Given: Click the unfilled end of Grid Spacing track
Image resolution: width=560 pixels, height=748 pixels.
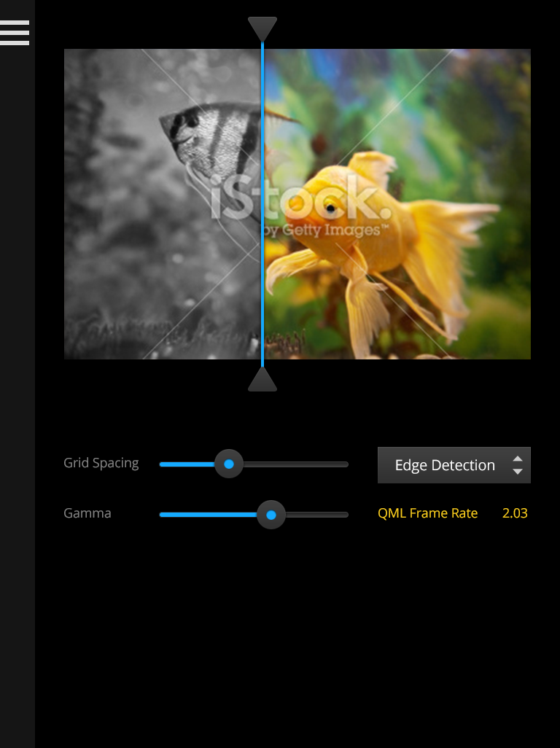Looking at the screenshot, I should coord(296,464).
